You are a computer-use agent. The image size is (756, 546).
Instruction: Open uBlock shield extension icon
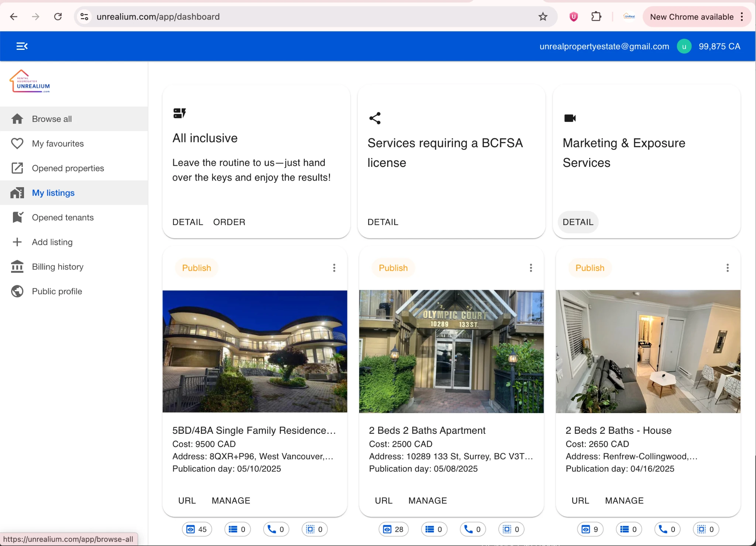[x=574, y=17]
